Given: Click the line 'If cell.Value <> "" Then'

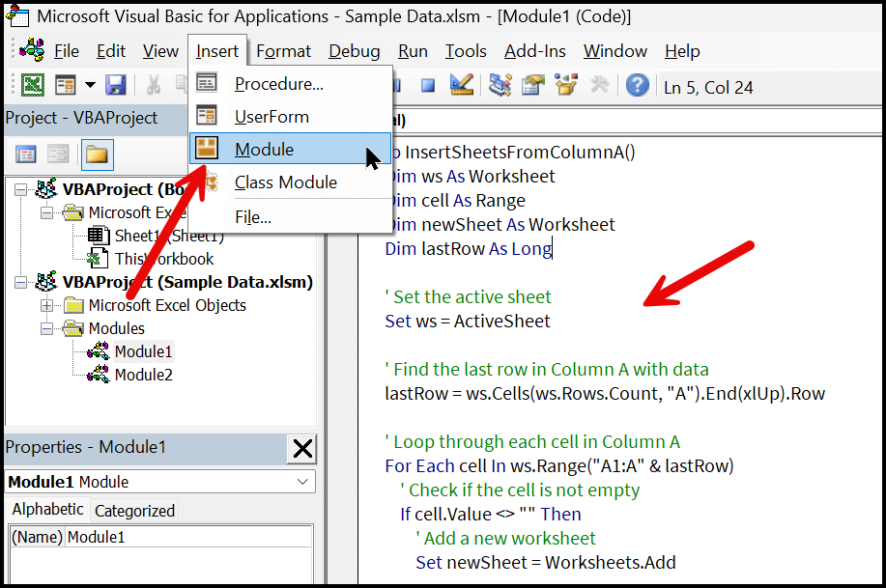Looking at the screenshot, I should pyautogui.click(x=491, y=514).
